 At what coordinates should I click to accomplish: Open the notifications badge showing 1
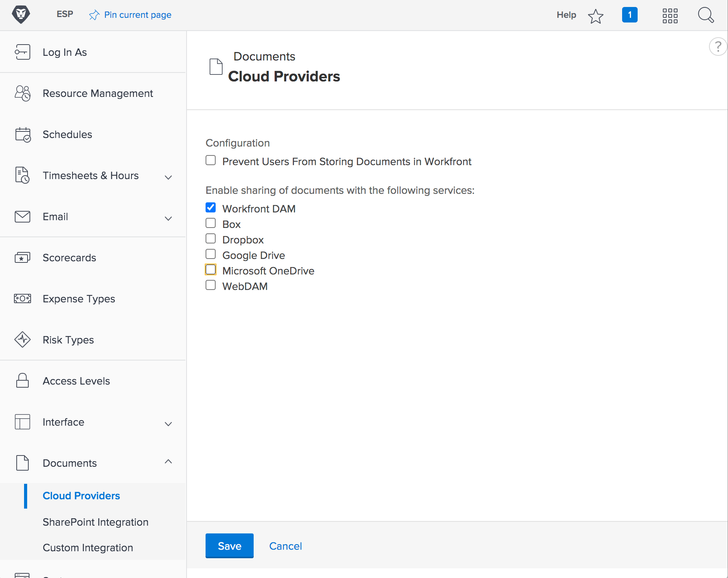tap(629, 15)
